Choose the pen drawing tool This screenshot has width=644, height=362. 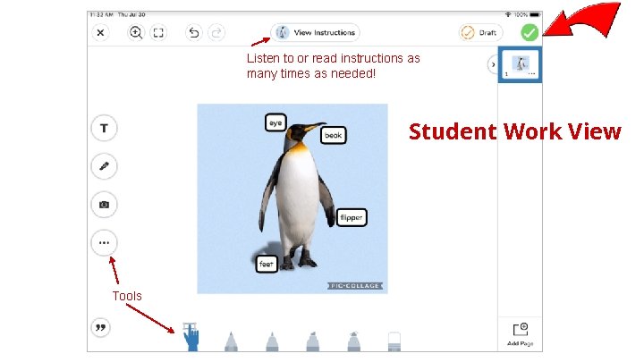click(x=272, y=341)
